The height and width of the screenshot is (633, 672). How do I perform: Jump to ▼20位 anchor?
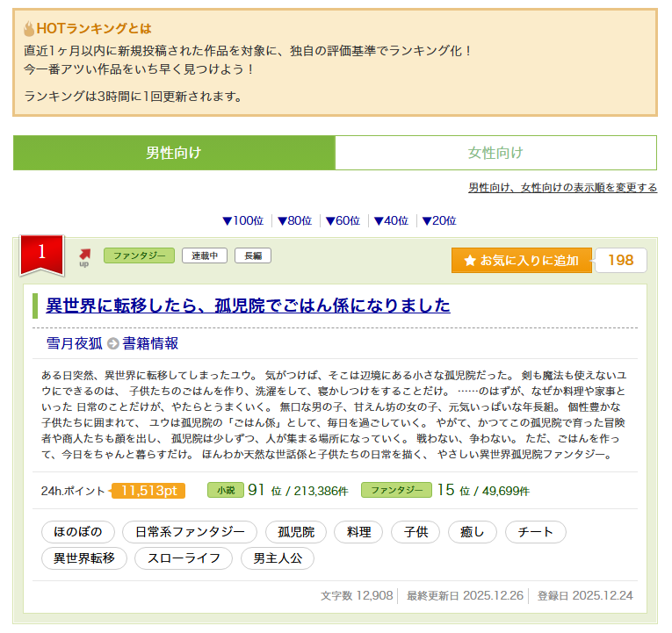pyautogui.click(x=439, y=221)
